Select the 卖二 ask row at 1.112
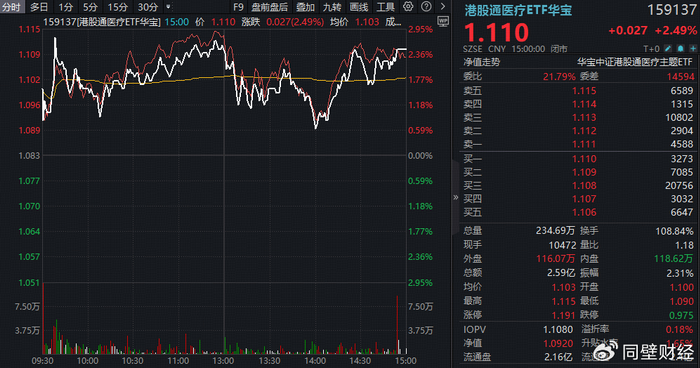 [578, 131]
